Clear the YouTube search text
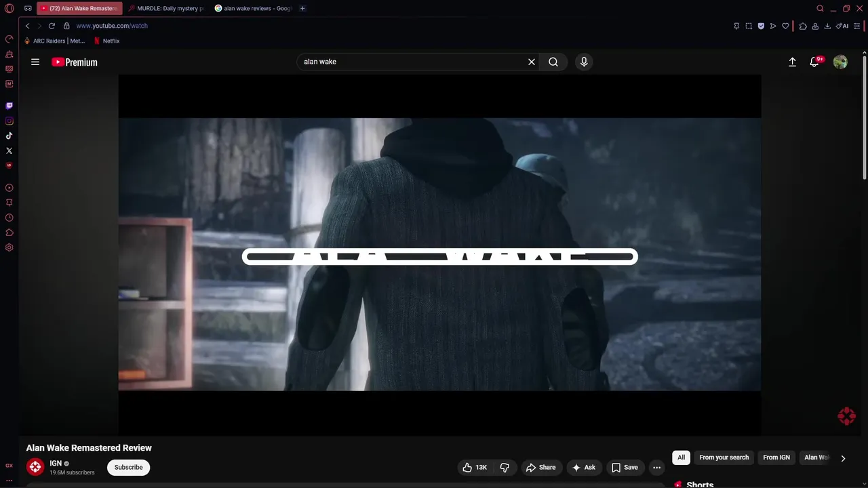The image size is (868, 488). 532,62
